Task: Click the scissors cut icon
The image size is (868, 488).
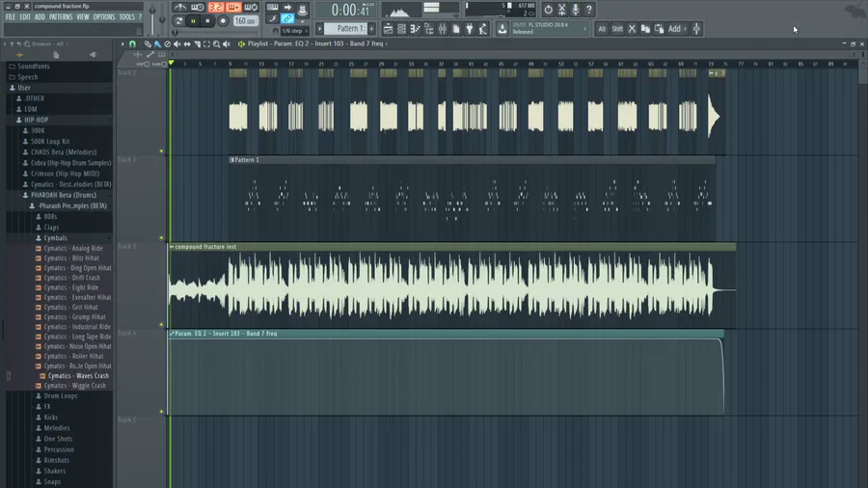Action: click(x=632, y=29)
